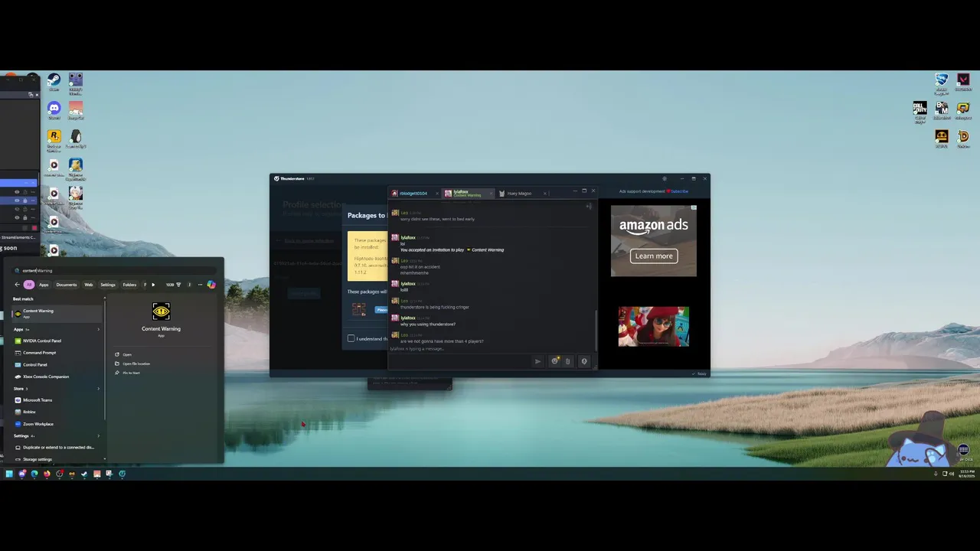Image resolution: width=980 pixels, height=551 pixels.
Task: Toggle the eye icon on the highlighted source row
Action: pyautogui.click(x=17, y=201)
